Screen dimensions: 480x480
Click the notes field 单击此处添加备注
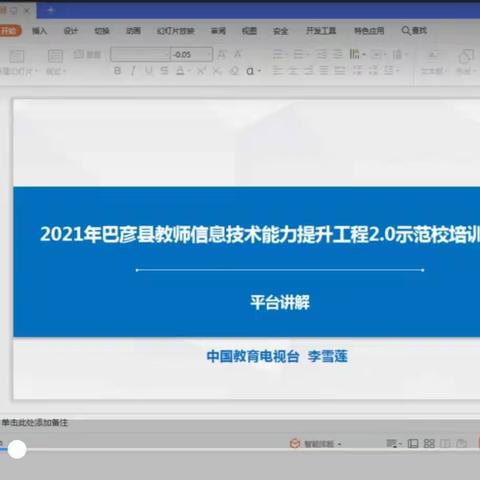(x=35, y=423)
